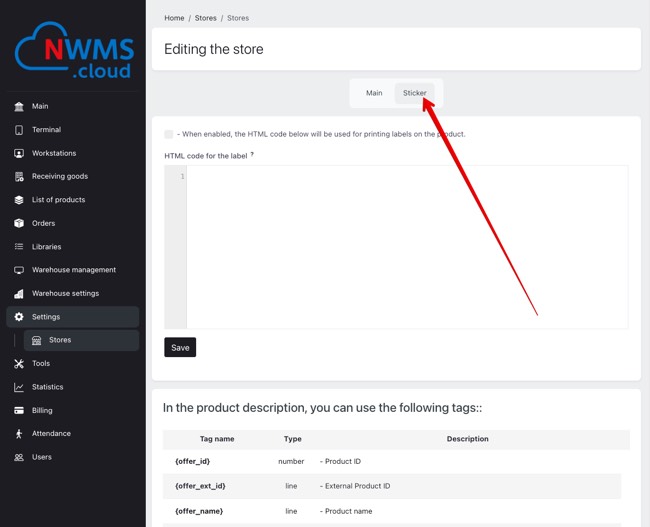
Task: Switch to the Main tab
Action: [x=374, y=93]
